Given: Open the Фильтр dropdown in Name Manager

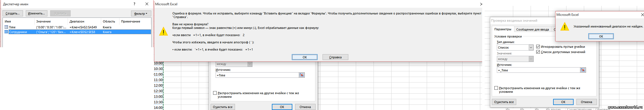Looking at the screenshot, I should point(141,13).
